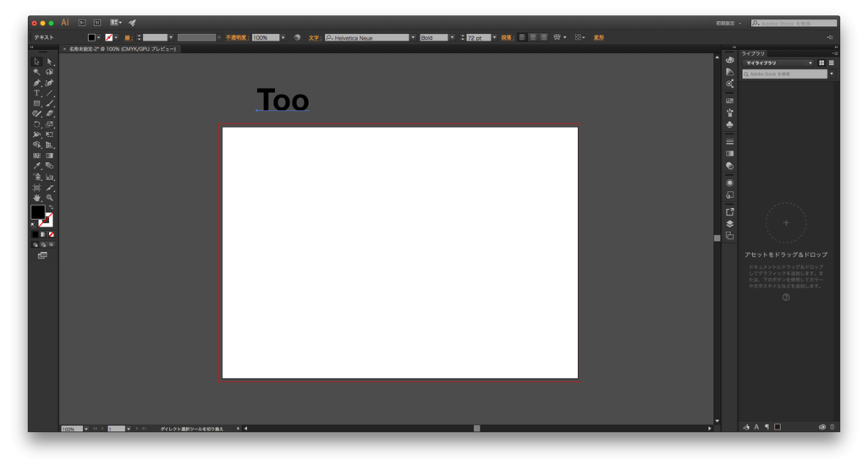The height and width of the screenshot is (470, 868).
Task: Select the Pen tool
Action: click(36, 83)
